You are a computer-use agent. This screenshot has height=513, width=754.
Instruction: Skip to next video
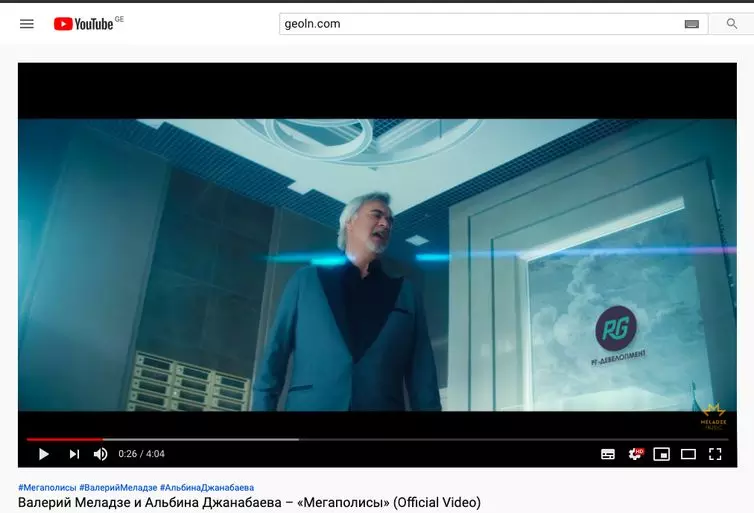tap(74, 454)
